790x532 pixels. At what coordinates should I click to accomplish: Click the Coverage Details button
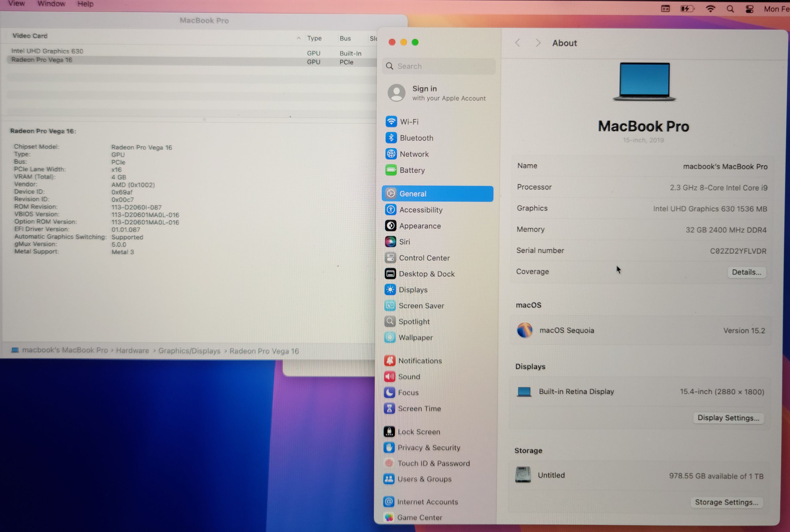[x=746, y=272]
